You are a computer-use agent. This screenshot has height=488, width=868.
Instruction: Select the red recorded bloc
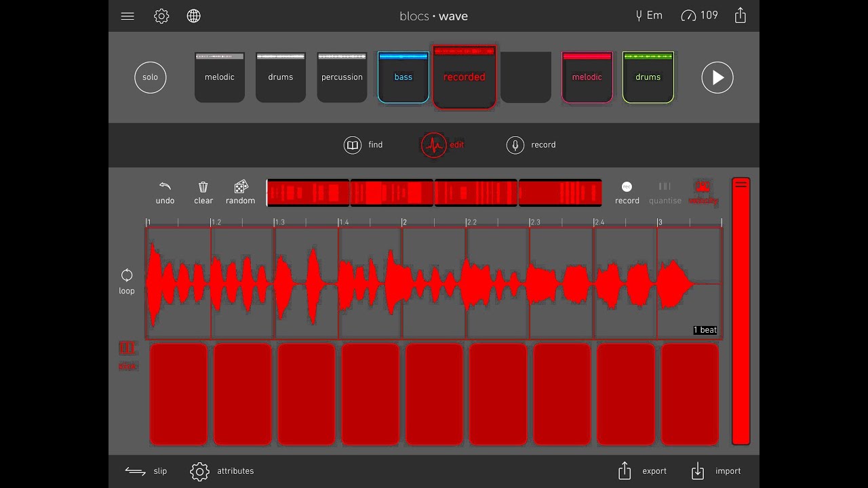[465, 77]
